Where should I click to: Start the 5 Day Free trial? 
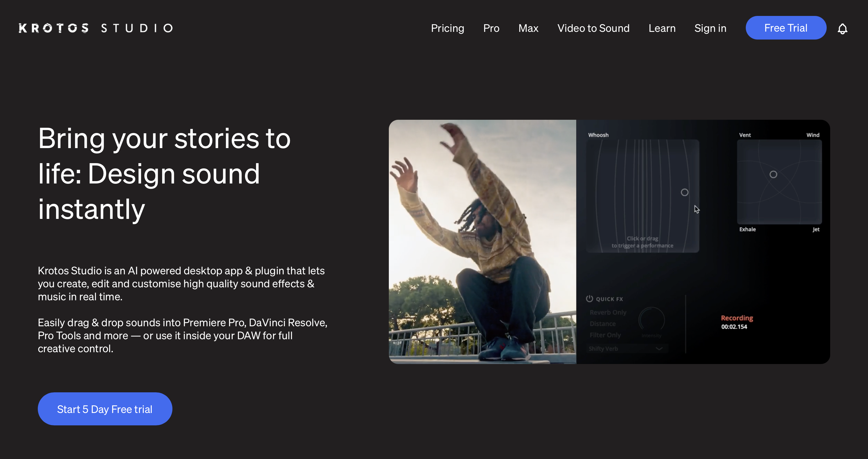(x=105, y=409)
